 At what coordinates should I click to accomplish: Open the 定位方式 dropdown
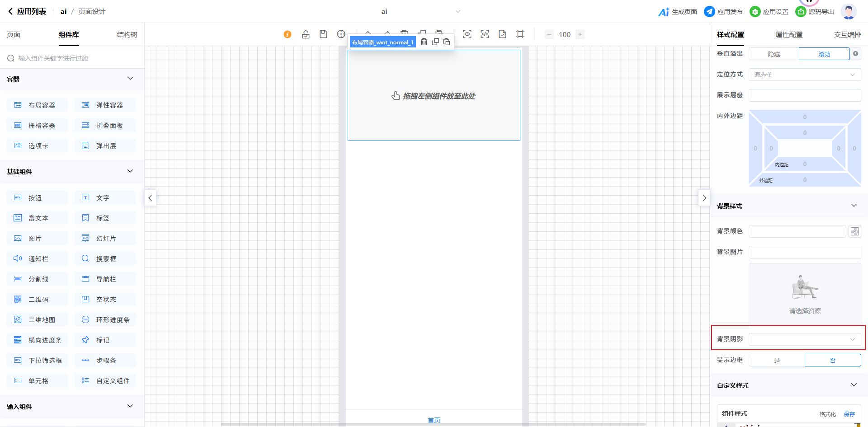click(x=804, y=75)
